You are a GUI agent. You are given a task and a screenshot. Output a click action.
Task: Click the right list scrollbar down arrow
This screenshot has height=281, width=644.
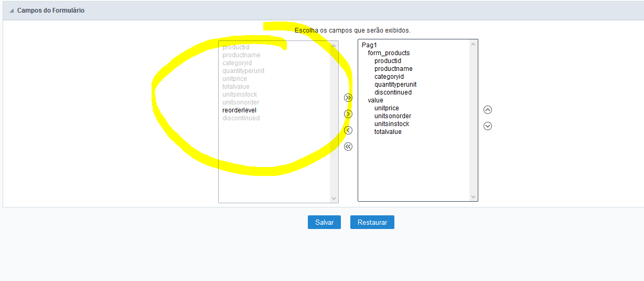tap(474, 196)
